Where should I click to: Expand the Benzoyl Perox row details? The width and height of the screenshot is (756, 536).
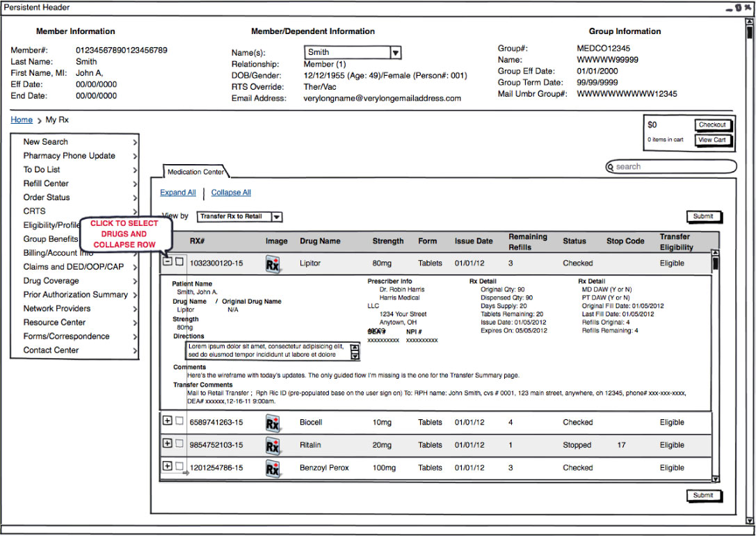coord(167,466)
